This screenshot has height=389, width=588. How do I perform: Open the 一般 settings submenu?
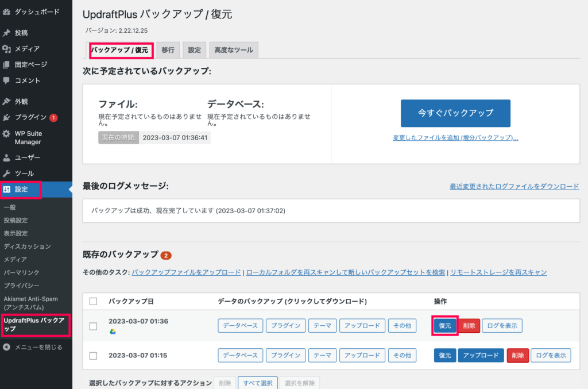point(10,207)
